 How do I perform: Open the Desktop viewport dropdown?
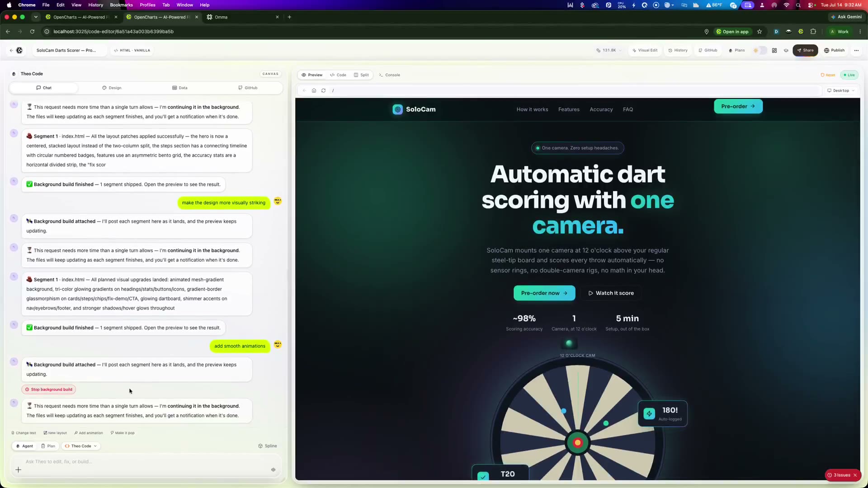pos(841,91)
